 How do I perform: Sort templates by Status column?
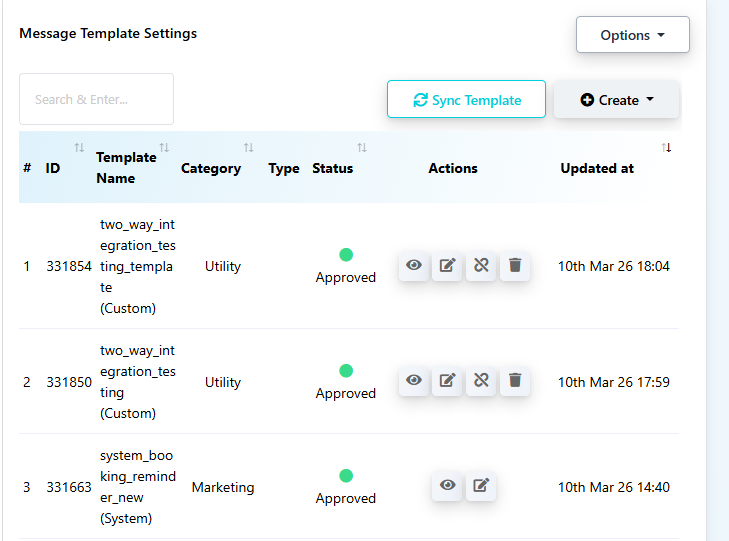(333, 168)
